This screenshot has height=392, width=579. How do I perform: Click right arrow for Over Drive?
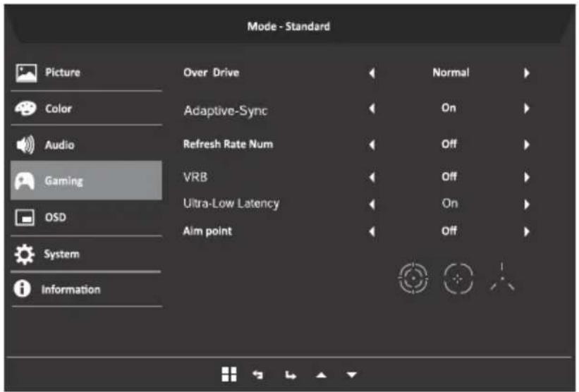pos(527,73)
